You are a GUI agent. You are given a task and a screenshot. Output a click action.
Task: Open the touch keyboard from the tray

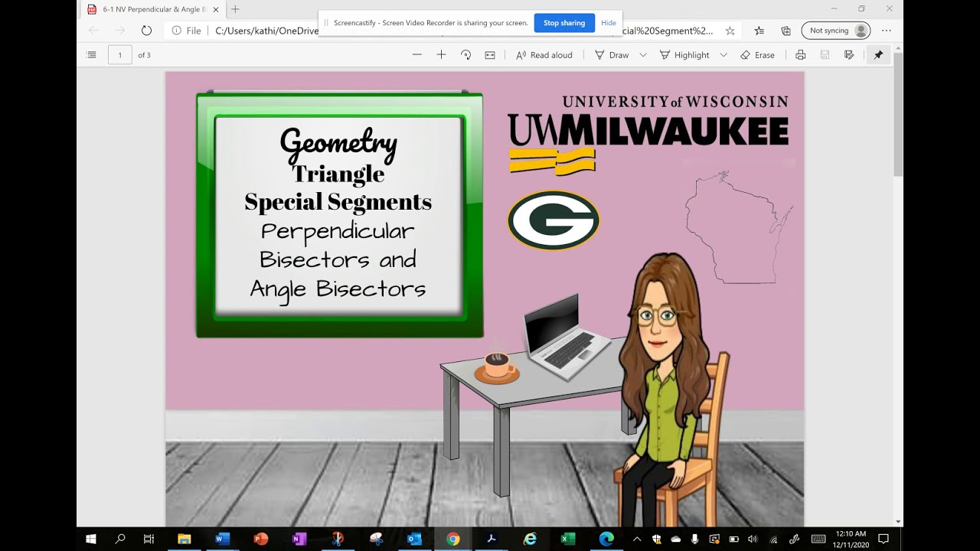[x=818, y=539]
